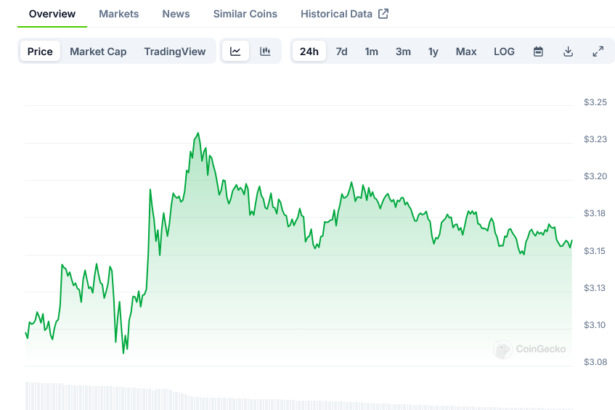This screenshot has height=410, width=615.
Task: Click the download chart icon
Action: pos(568,52)
